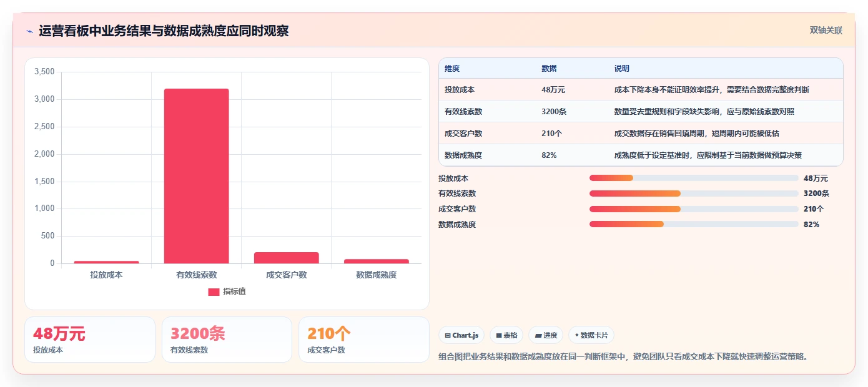Click the Chart.js chip
The height and width of the screenshot is (387, 868).
(461, 335)
